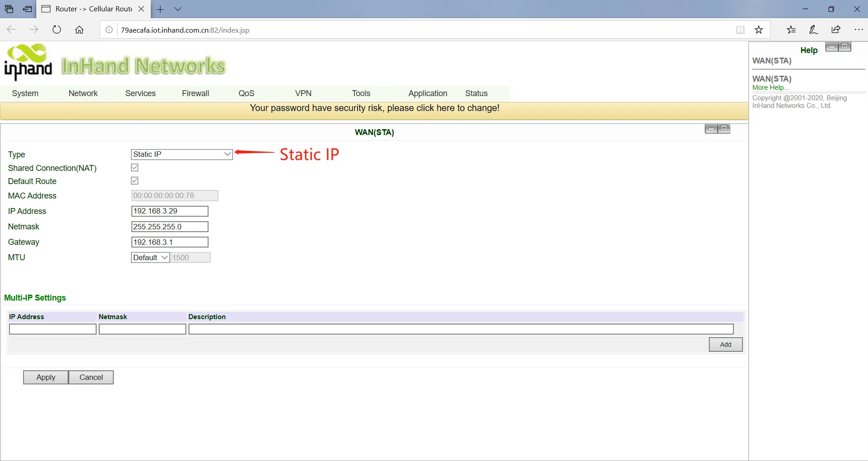Open the Services menu

point(140,93)
